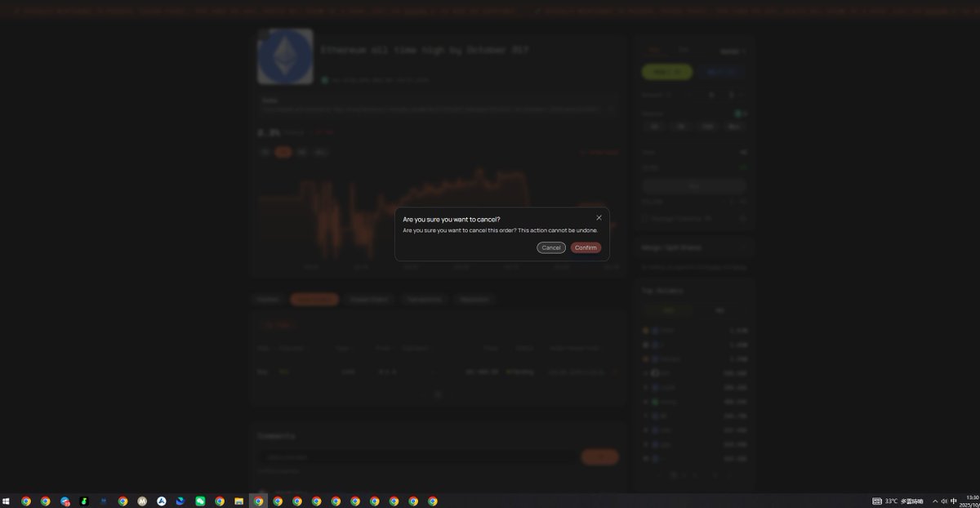Open the taskbar clock and calendar
Viewport: 980px width, 508px height.
pos(971,501)
